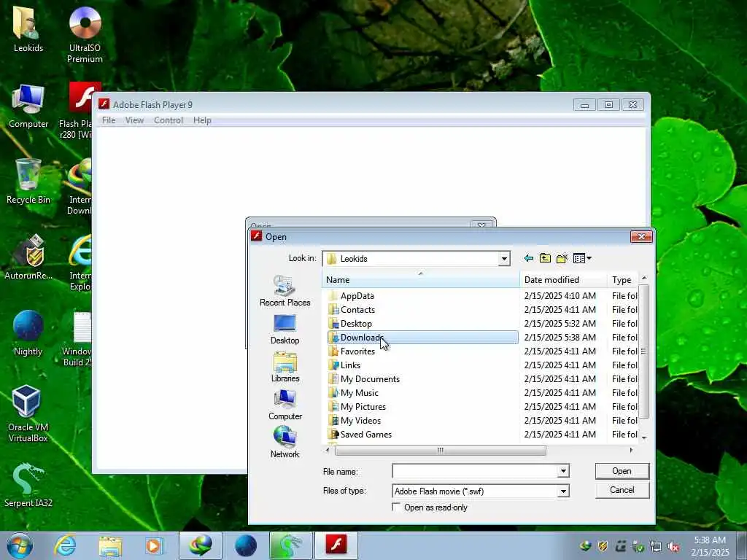This screenshot has width=747, height=560.
Task: Click the vertical scrollbar up arrow
Action: (x=644, y=278)
